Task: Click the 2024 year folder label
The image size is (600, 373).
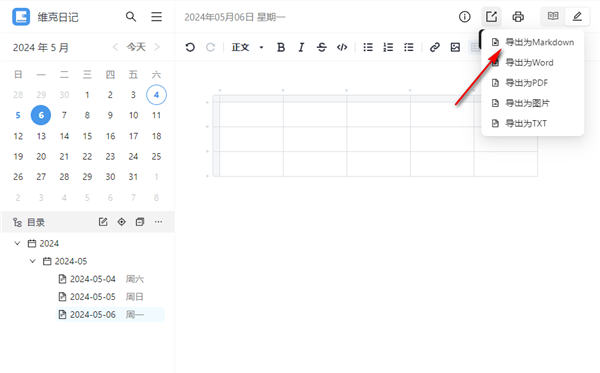Action: pos(49,243)
